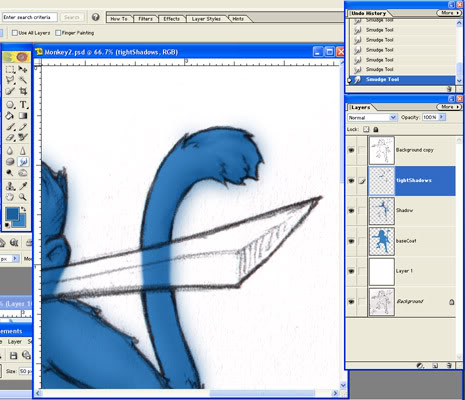This screenshot has width=465, height=400.
Task: Hide the Shadow layer
Action: coord(351,211)
